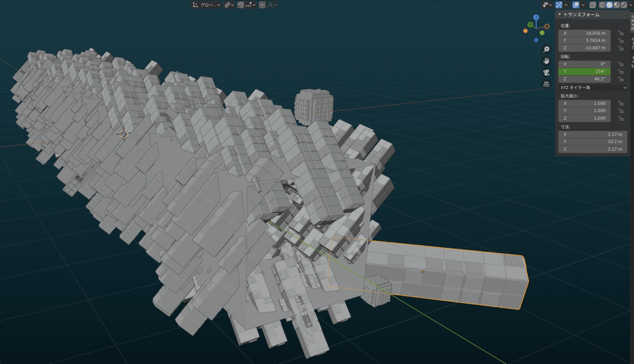Viewport: 634px width, 364px height.
Task: Toggle camera view with the camera icon
Action: click(x=546, y=72)
